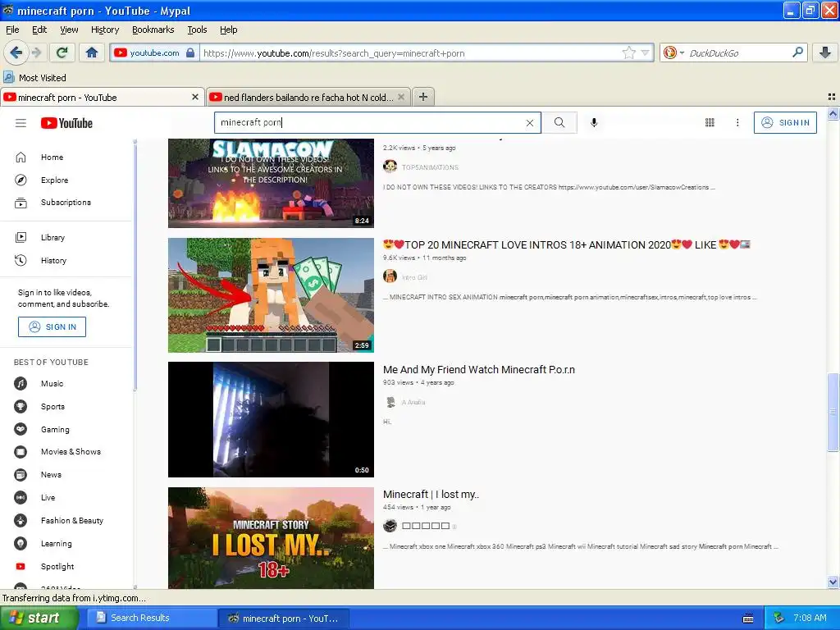Viewport: 840px width, 630px height.
Task: Open Subscriptions in the sidebar
Action: click(x=66, y=203)
